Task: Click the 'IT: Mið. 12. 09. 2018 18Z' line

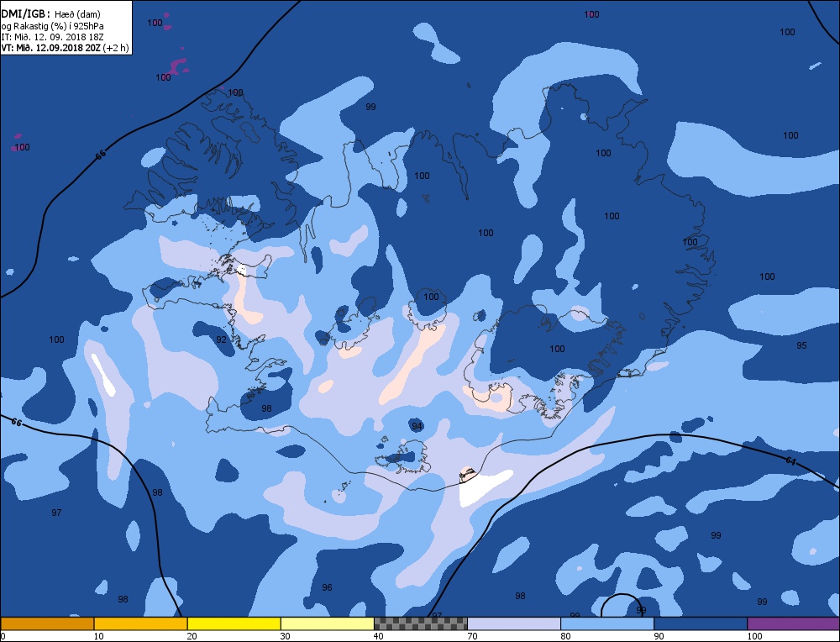Action: [52, 37]
